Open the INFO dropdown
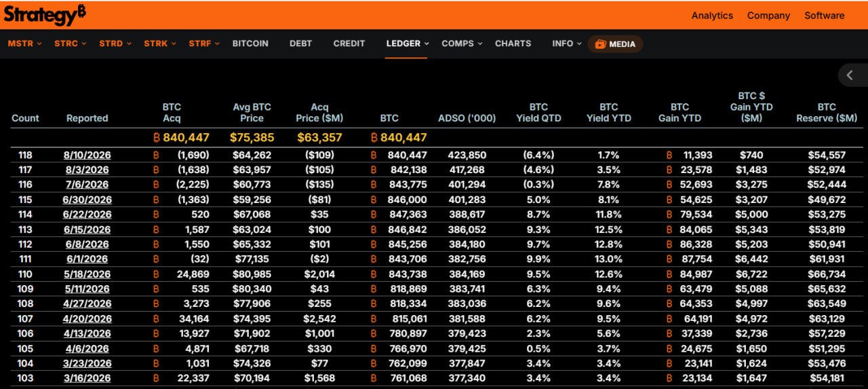 pos(567,43)
